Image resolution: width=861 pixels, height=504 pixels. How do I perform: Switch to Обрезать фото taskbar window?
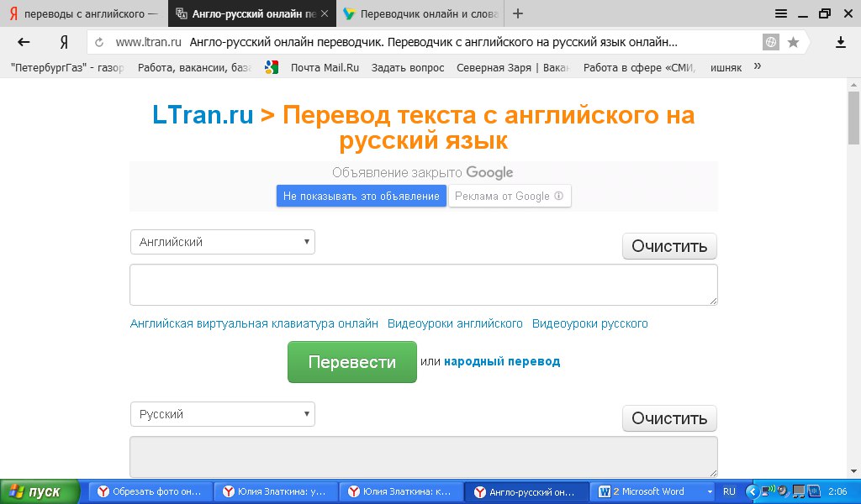point(150,492)
